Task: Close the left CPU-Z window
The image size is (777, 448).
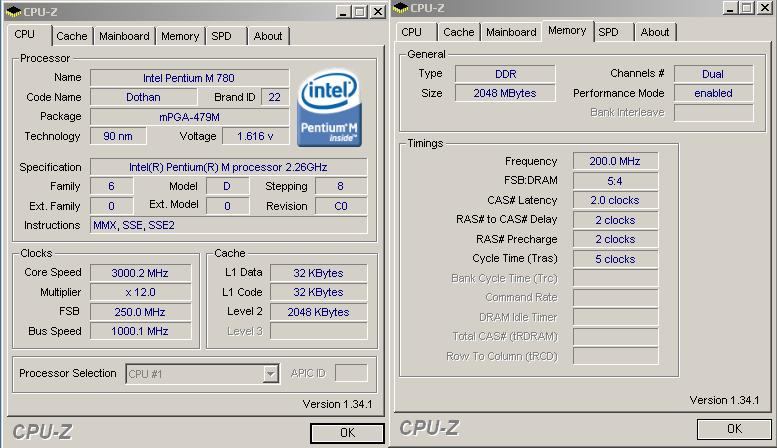Action: click(378, 11)
